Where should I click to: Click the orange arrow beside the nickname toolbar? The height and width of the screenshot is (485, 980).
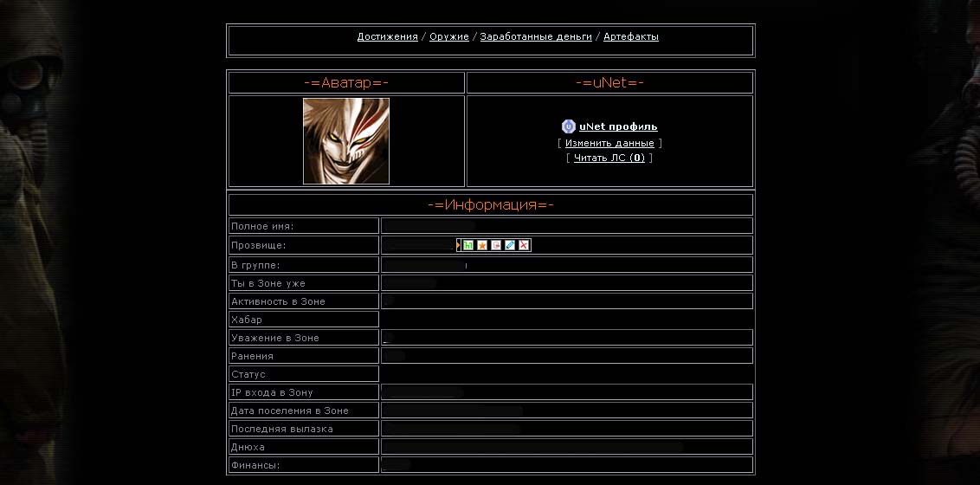coord(458,245)
